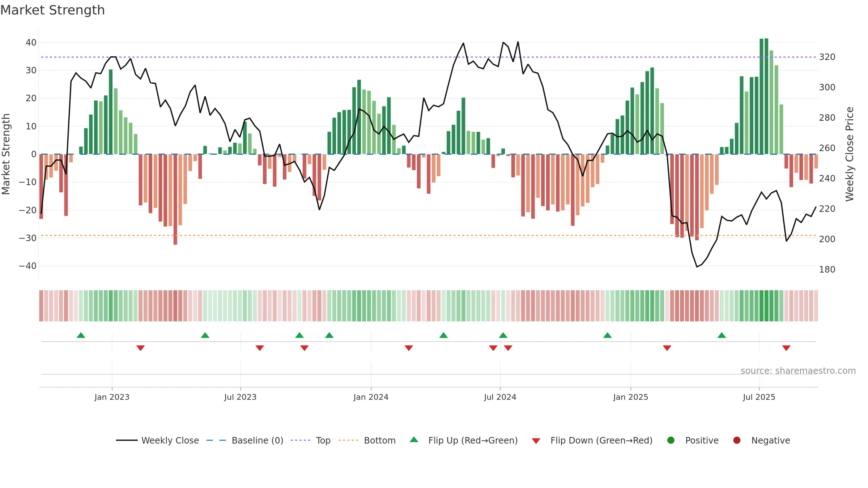The height and width of the screenshot is (488, 868).
Task: Click the blue dashed Baseline sample in legend
Action: (216, 440)
